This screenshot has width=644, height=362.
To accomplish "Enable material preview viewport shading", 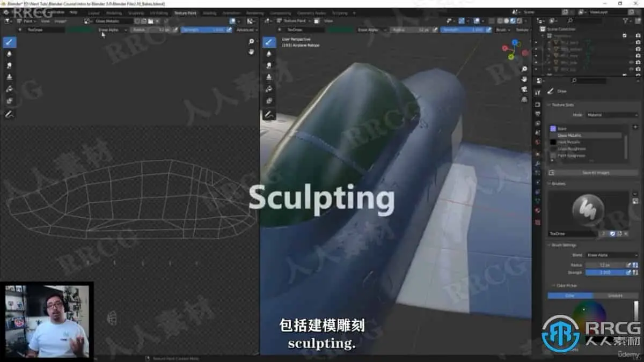I will pos(513,21).
